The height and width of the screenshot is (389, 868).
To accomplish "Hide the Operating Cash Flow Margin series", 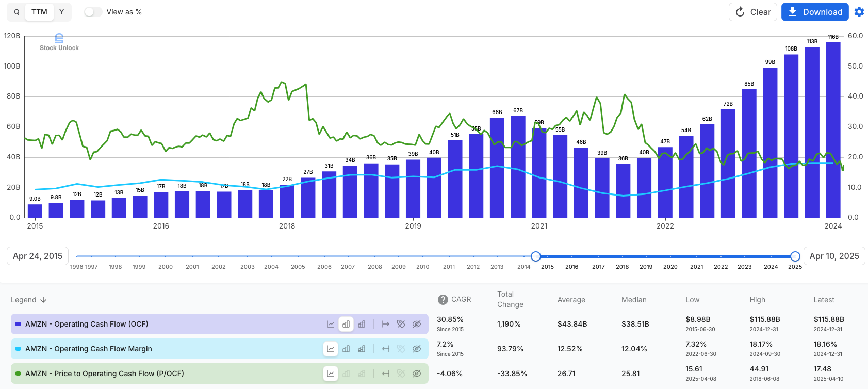I will pos(417,349).
